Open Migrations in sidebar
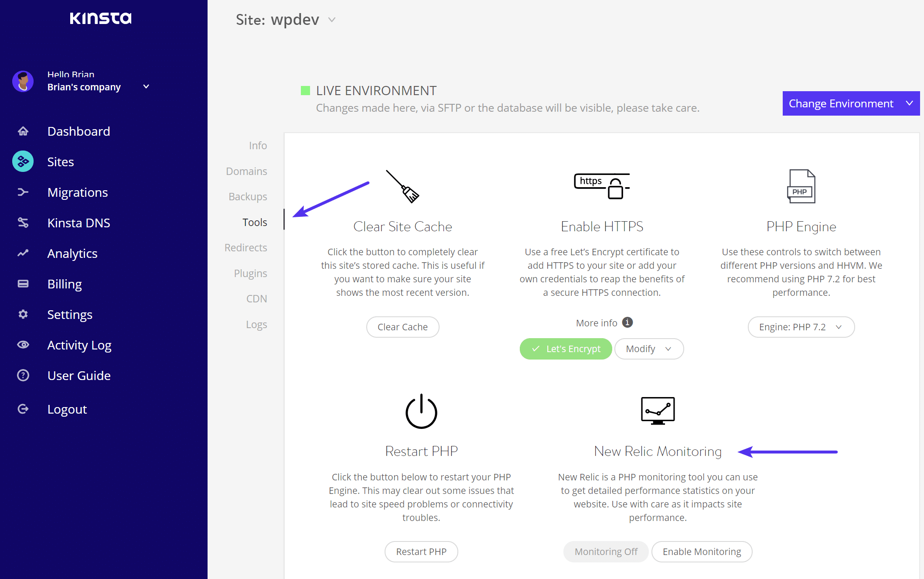 [x=78, y=192]
